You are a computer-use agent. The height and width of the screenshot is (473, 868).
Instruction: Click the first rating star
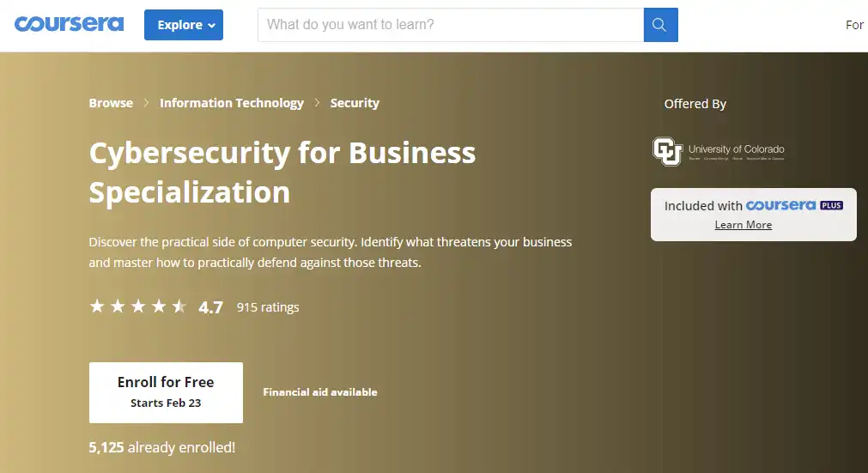(x=97, y=306)
